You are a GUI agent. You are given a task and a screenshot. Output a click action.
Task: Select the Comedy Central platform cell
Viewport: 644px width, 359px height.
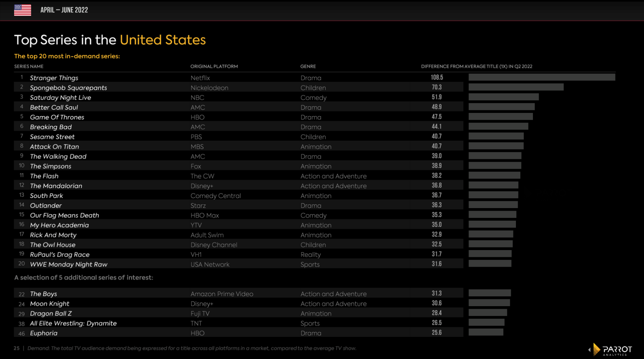tap(216, 195)
